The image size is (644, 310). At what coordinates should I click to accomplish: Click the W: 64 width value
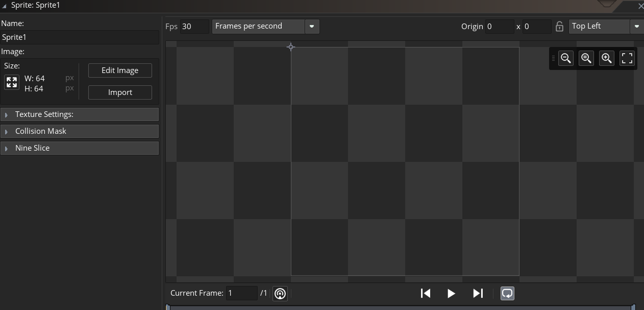click(x=34, y=78)
